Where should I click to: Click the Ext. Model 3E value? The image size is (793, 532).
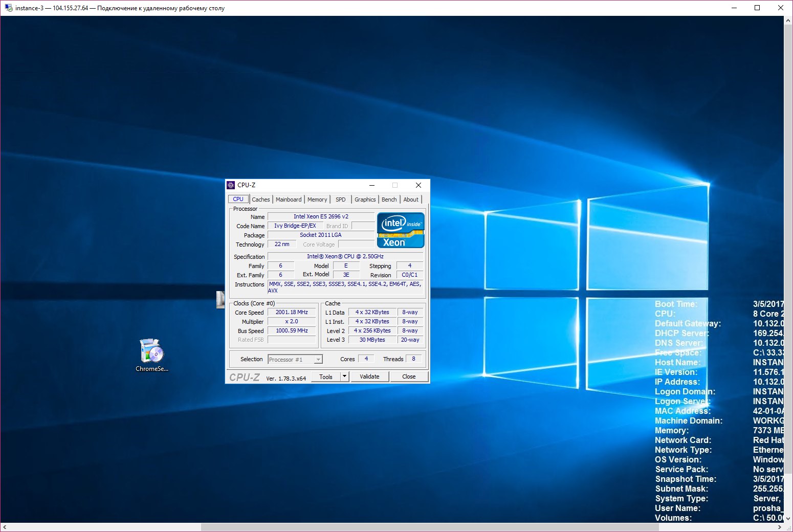(346, 275)
